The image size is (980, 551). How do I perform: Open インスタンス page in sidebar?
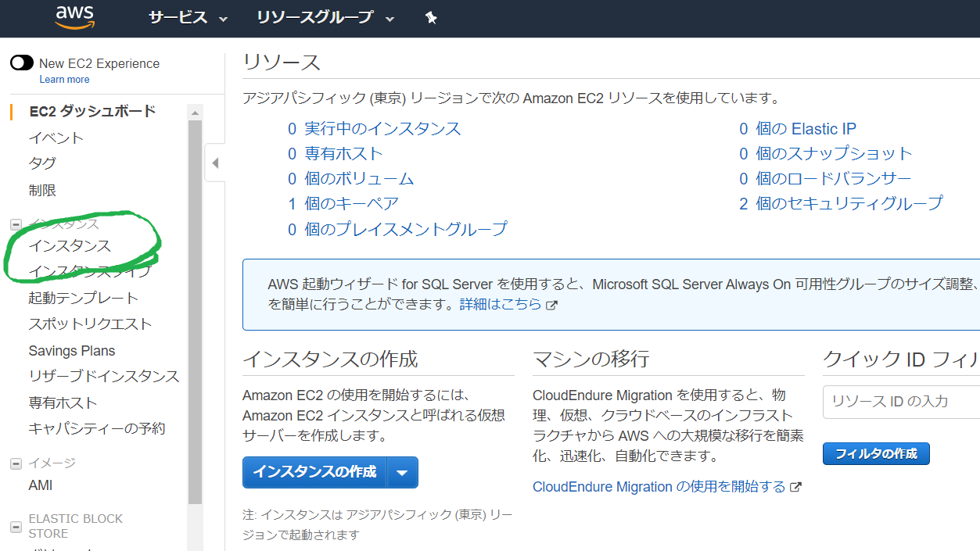(x=70, y=245)
